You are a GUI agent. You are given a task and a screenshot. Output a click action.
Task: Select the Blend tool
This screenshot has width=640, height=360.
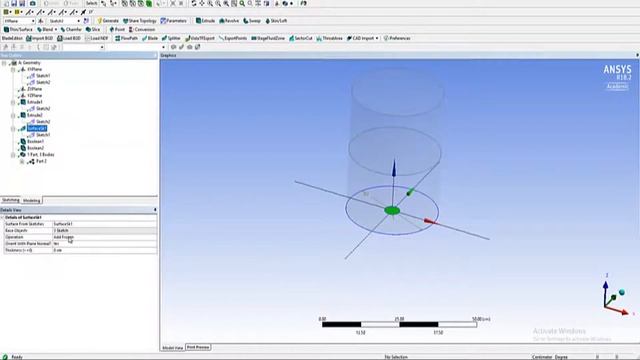[x=45, y=29]
